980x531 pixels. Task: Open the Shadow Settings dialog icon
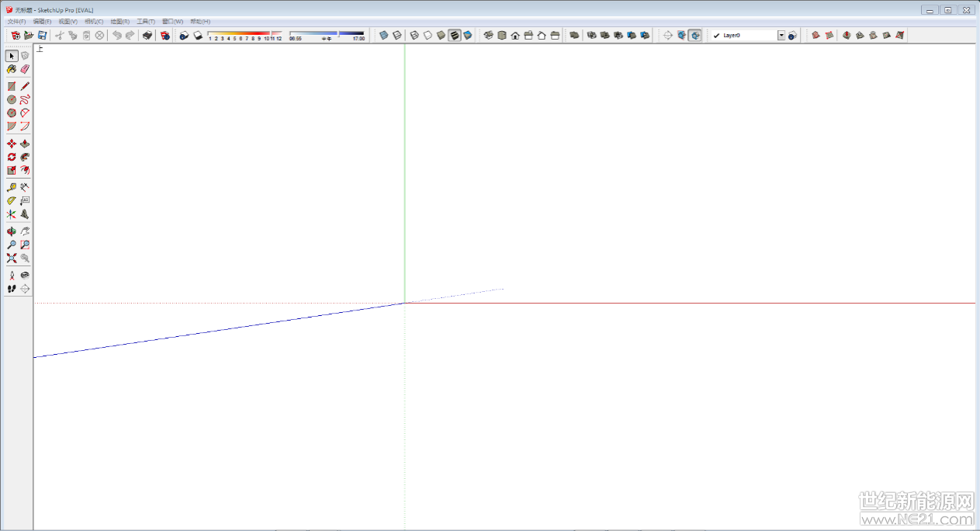click(184, 35)
